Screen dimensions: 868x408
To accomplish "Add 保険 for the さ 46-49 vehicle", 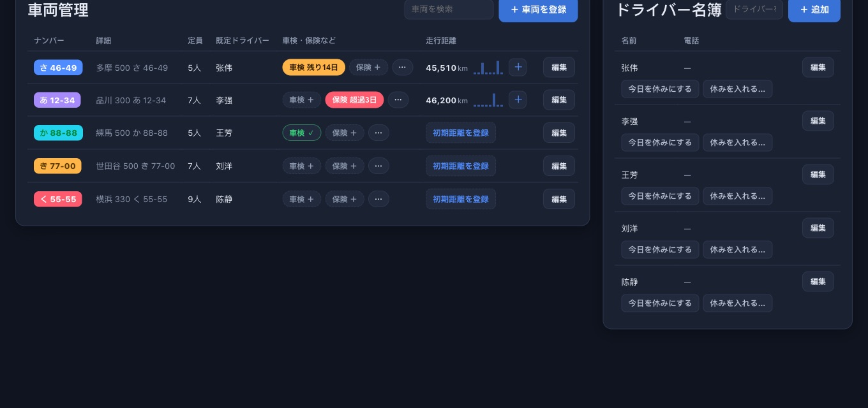I will (x=368, y=67).
